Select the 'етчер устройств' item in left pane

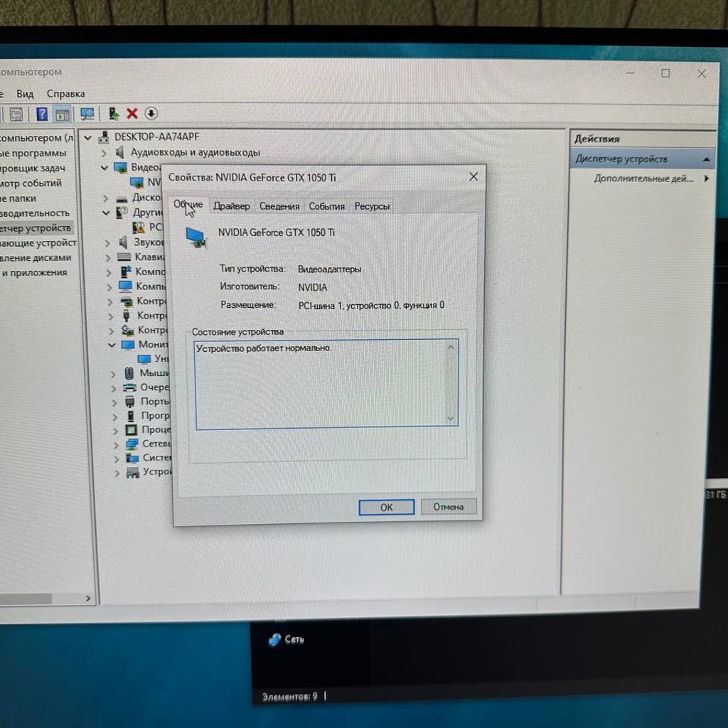(36, 228)
